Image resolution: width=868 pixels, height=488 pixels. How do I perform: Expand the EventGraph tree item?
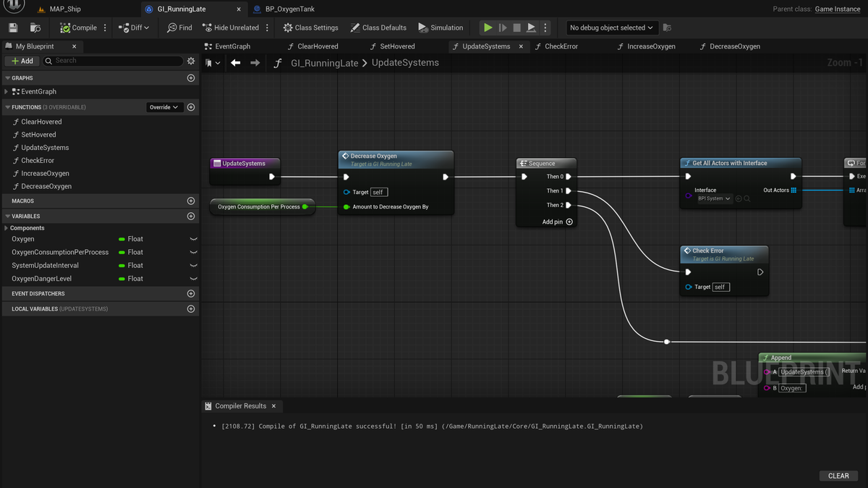pyautogui.click(x=7, y=92)
